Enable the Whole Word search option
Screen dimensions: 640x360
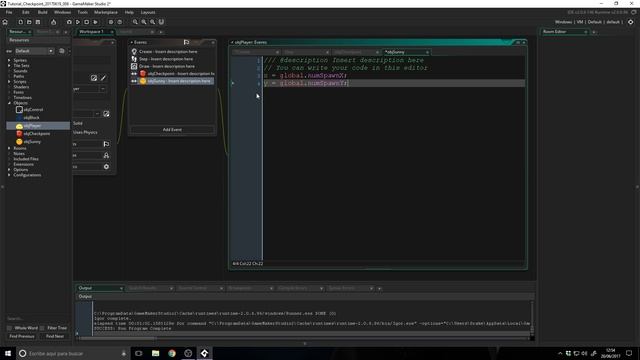click(x=9, y=328)
